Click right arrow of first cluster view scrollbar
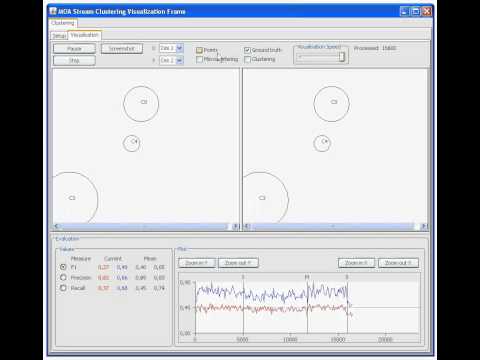 235,226
